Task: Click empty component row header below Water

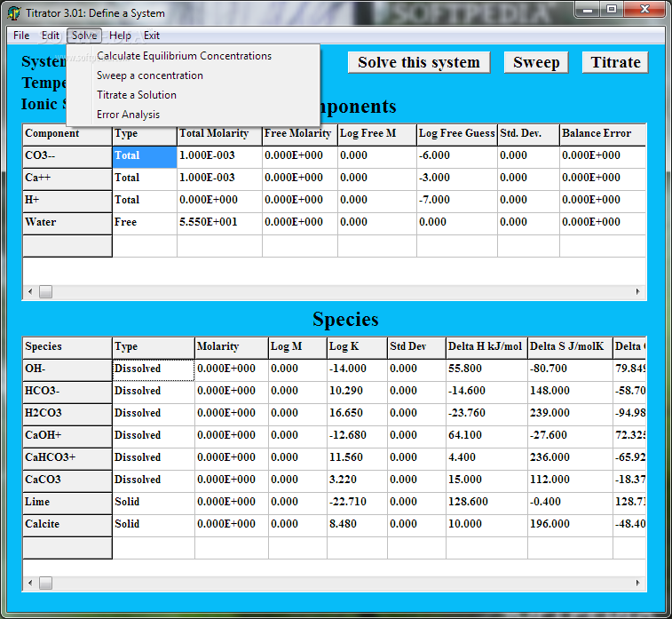Action: pos(67,246)
